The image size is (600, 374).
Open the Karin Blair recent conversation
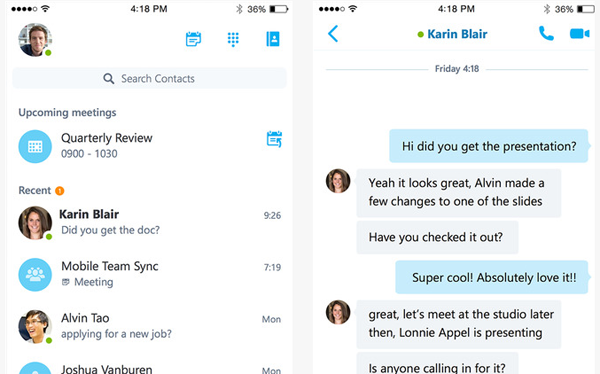point(150,223)
